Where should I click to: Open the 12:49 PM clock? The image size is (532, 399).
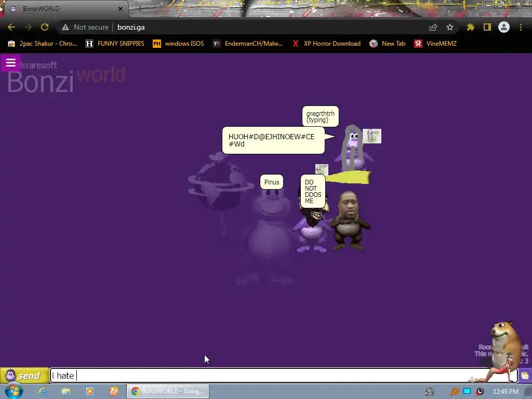click(506, 392)
